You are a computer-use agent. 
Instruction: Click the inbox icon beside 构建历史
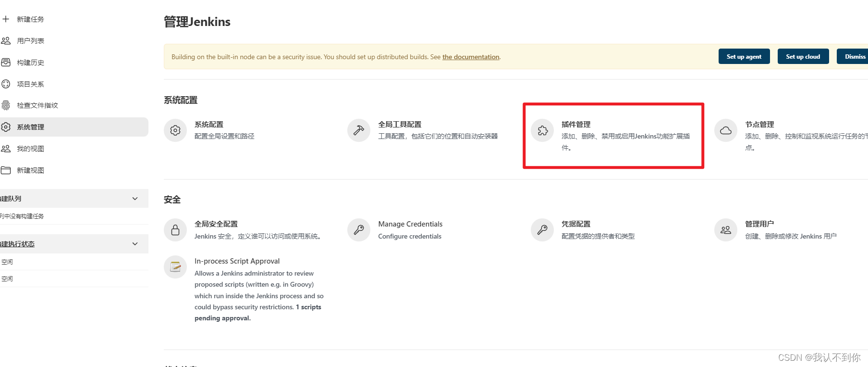6,63
